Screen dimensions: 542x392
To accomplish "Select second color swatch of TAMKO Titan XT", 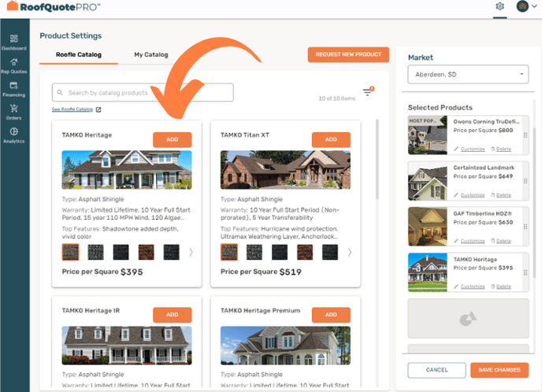I will pos(254,252).
